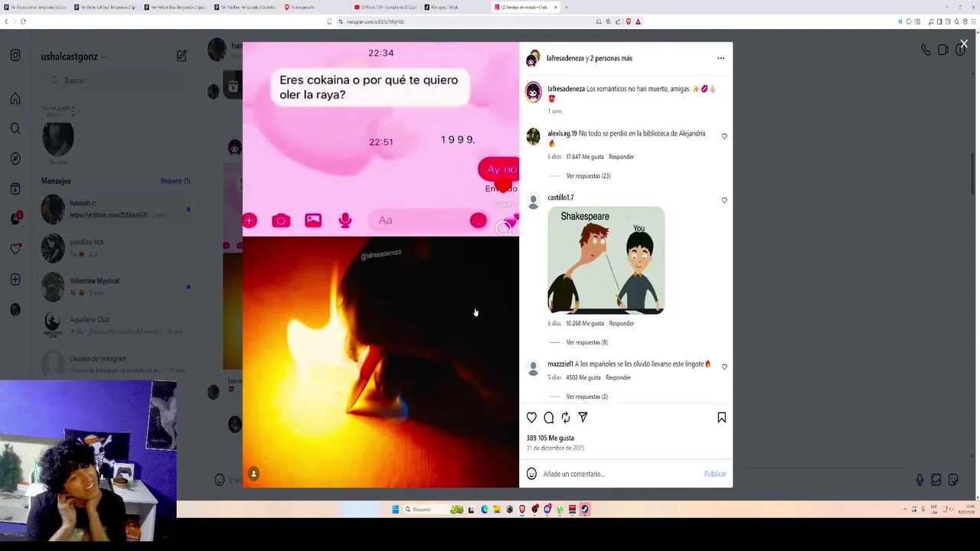Go back with the browser back arrow
This screenshot has width=980, height=551.
click(6, 21)
